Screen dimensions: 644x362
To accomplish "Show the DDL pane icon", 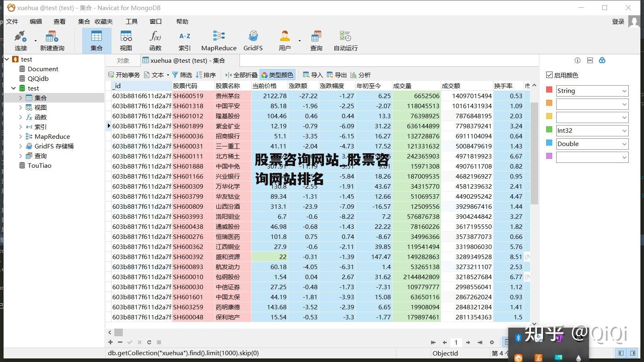I will (x=590, y=60).
